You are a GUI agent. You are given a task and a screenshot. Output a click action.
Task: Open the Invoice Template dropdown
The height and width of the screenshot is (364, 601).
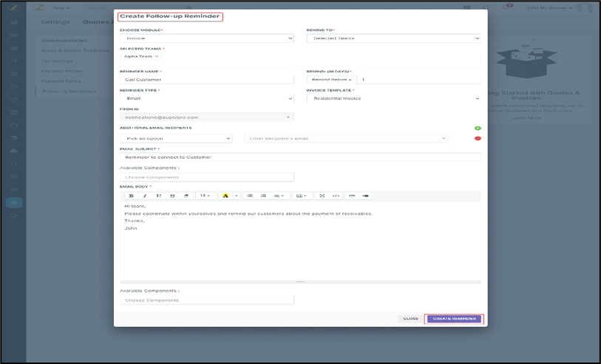click(393, 98)
